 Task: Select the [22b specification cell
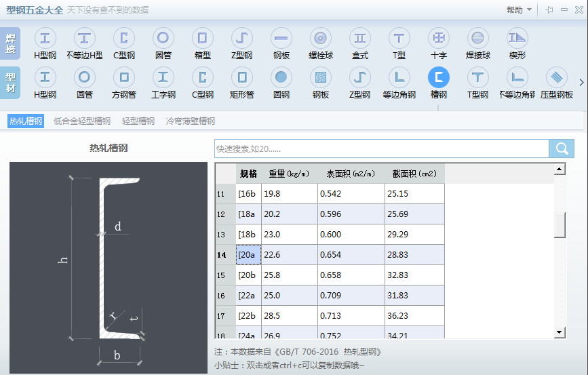click(249, 316)
